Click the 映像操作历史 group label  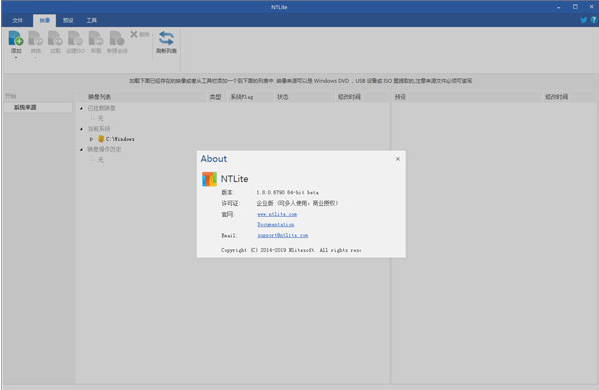tap(104, 149)
